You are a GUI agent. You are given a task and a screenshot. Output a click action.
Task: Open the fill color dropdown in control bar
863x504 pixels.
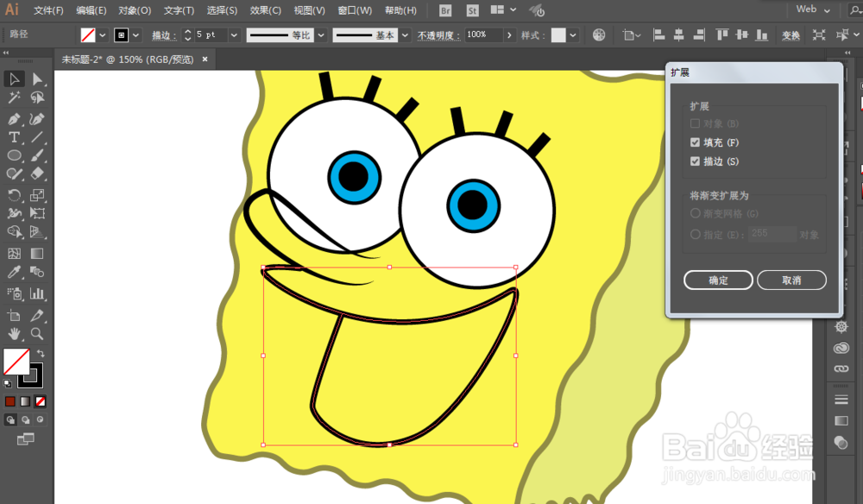click(x=103, y=35)
